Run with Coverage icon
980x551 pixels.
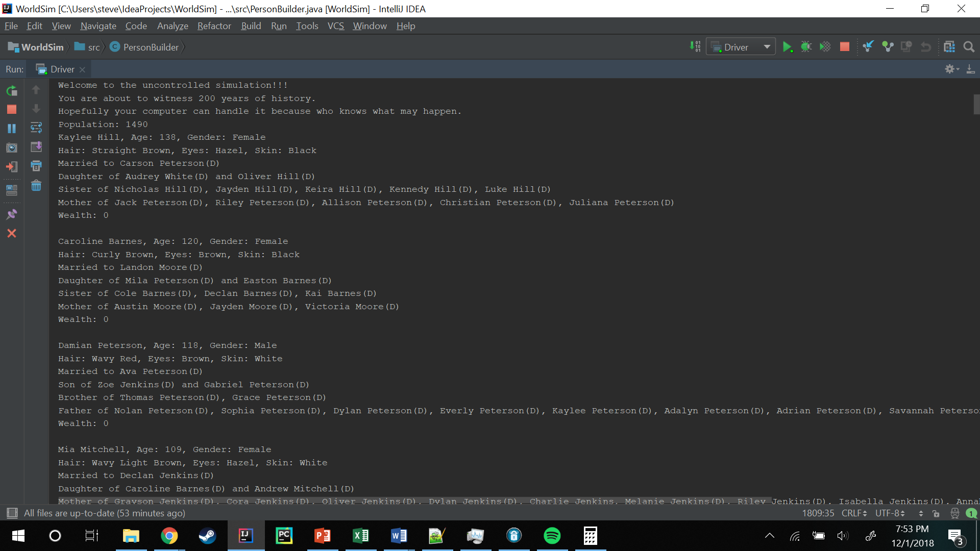(825, 47)
